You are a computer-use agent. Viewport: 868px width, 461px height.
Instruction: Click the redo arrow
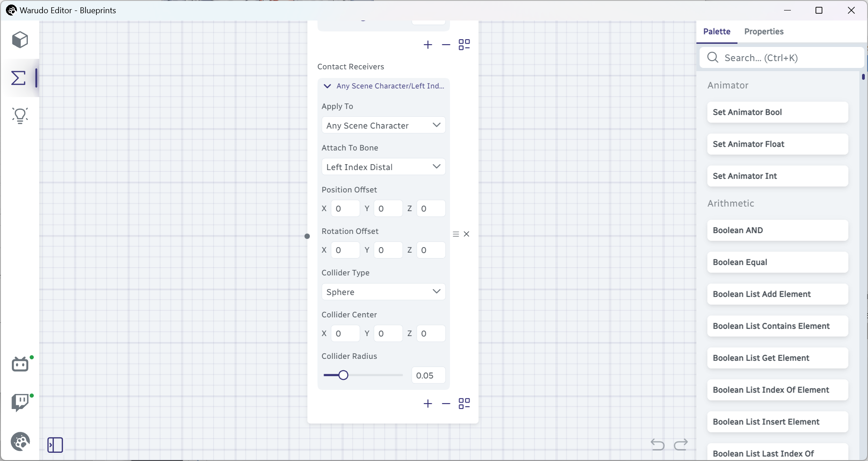681,444
